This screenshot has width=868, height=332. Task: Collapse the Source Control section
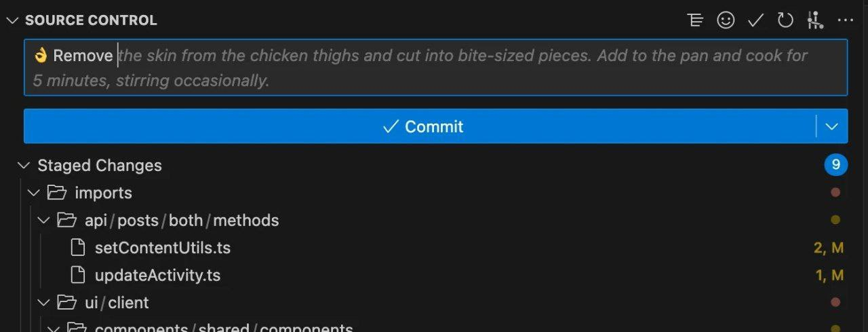tap(12, 20)
